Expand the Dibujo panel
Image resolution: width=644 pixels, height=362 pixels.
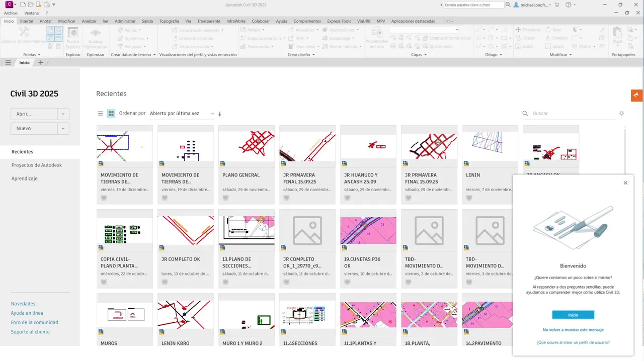(x=494, y=54)
